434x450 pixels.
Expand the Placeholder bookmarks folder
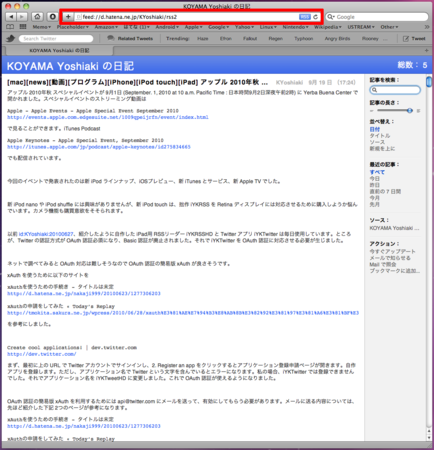[x=73, y=27]
